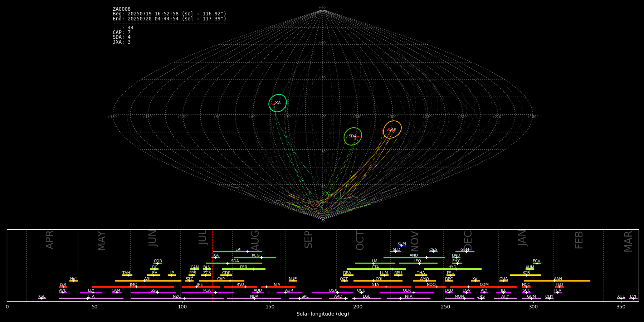The width and height of the screenshot is (644, 322).
Task: Click the SEP month label
Action: (x=308, y=239)
